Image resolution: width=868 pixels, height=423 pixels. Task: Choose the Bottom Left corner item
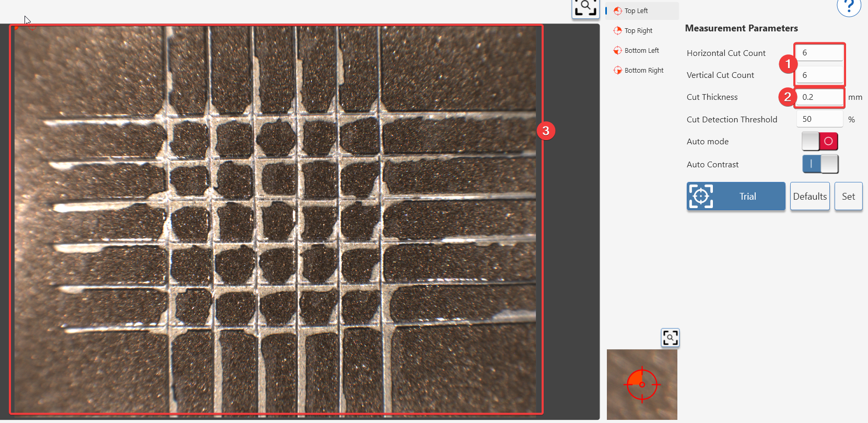(x=641, y=51)
